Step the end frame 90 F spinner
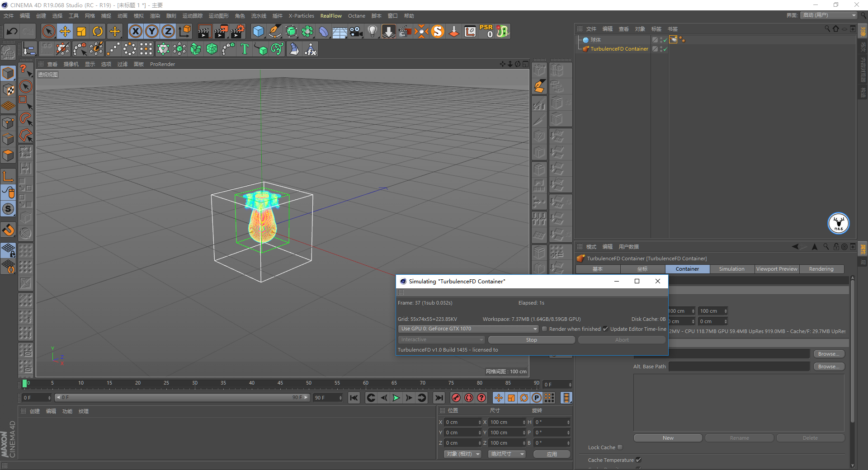This screenshot has height=470, width=868. click(340, 398)
